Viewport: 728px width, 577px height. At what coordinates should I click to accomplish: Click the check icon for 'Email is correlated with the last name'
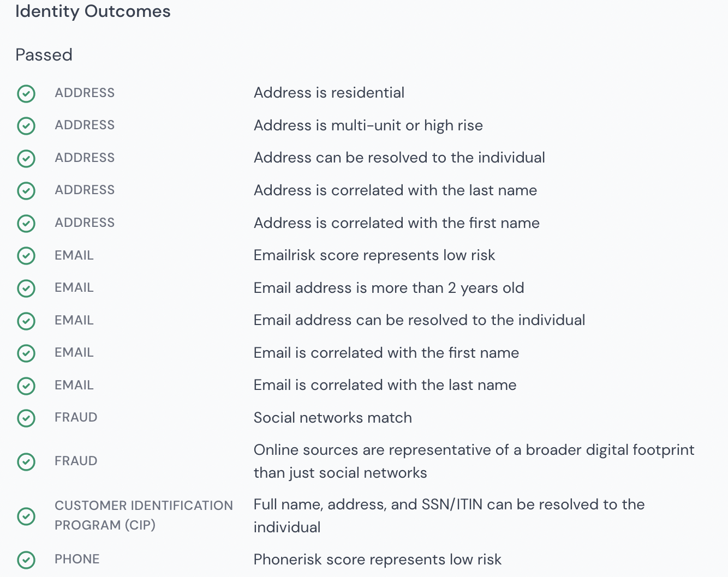26,386
